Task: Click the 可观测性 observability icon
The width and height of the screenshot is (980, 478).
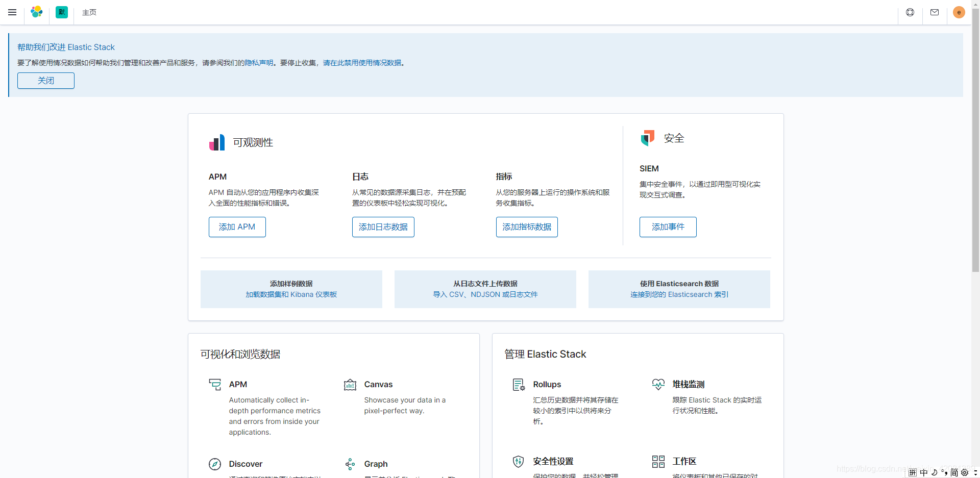Action: pyautogui.click(x=217, y=142)
